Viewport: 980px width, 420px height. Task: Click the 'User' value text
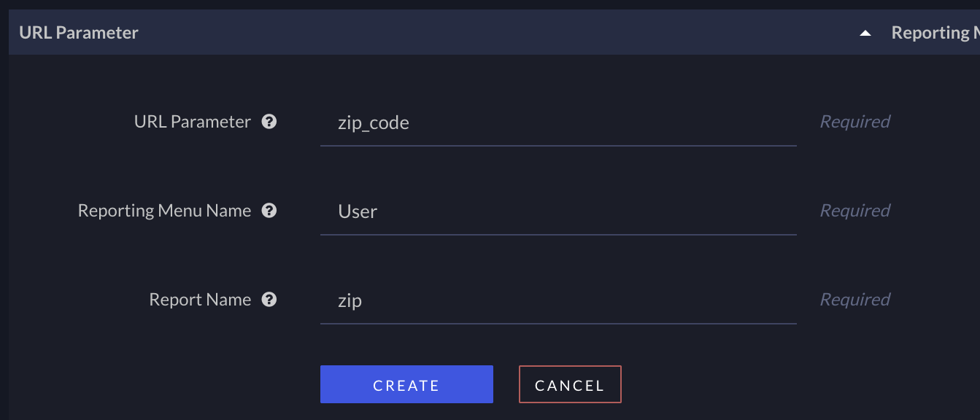[358, 212]
